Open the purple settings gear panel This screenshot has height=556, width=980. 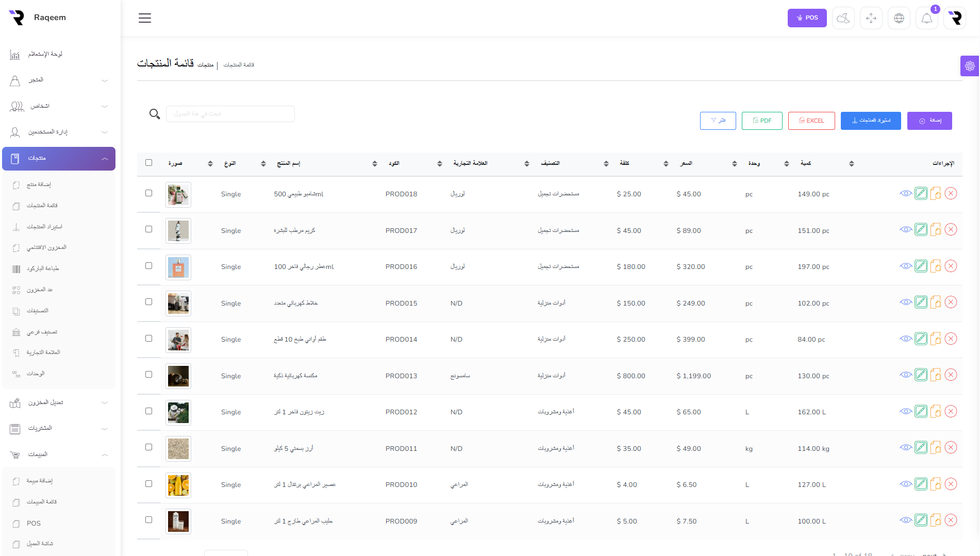click(x=970, y=66)
